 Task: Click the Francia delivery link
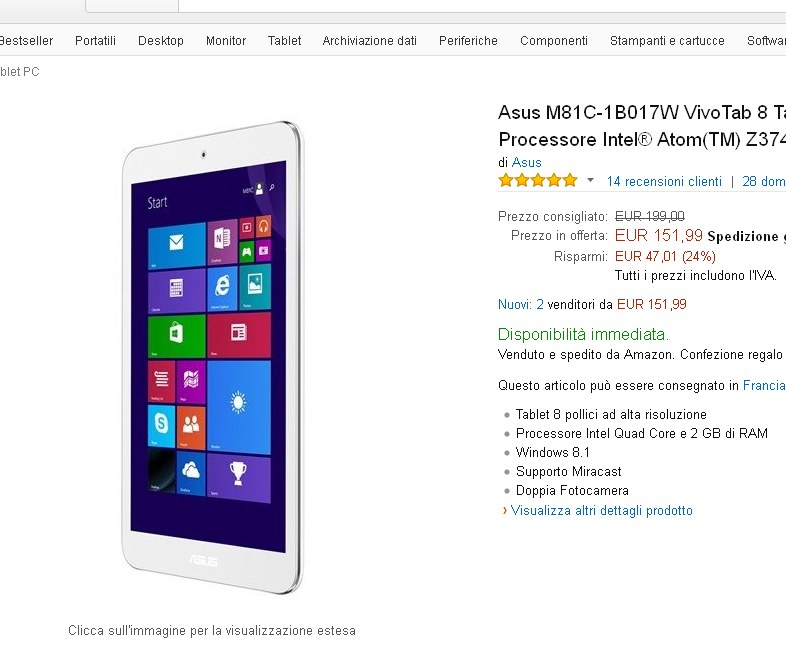pos(764,385)
